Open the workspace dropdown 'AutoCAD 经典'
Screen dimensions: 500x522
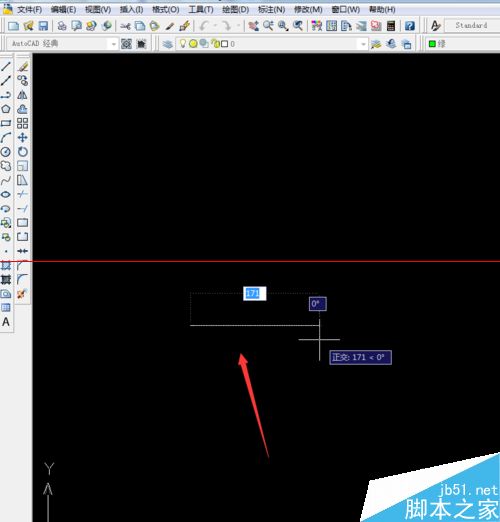point(62,44)
